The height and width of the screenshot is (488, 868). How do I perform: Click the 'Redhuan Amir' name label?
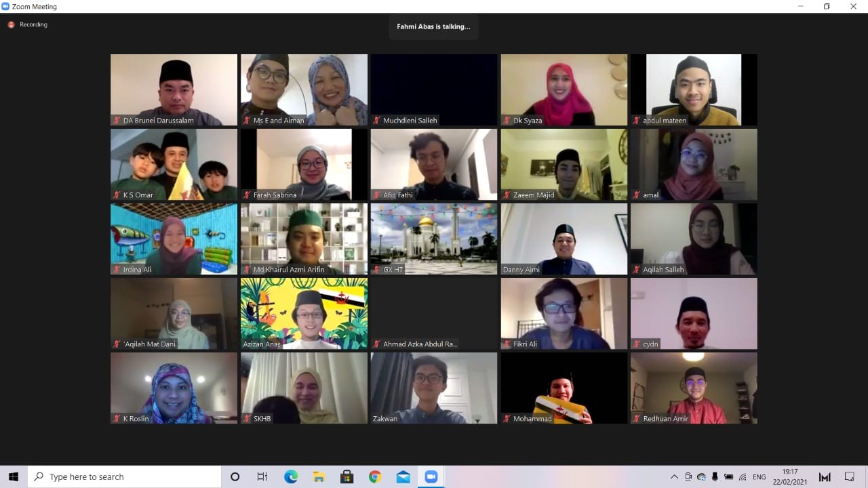666,419
